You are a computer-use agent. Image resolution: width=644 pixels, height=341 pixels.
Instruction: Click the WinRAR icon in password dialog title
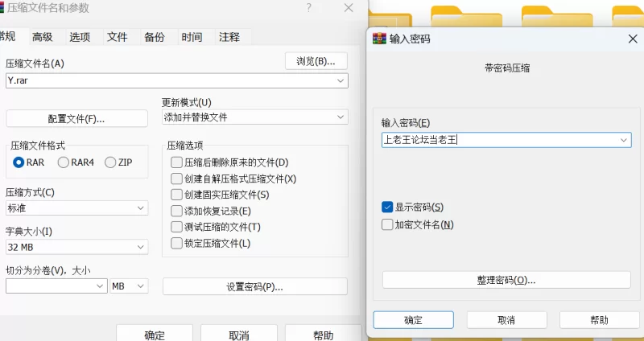tap(378, 38)
